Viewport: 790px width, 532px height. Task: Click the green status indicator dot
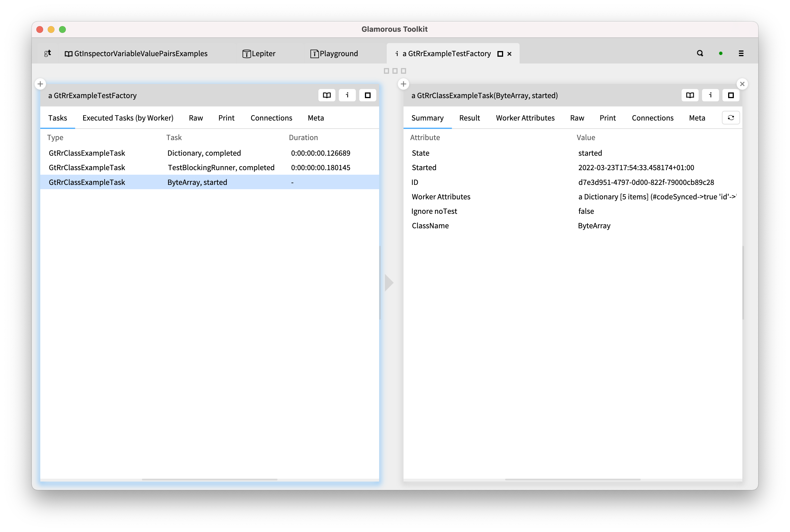[721, 53]
